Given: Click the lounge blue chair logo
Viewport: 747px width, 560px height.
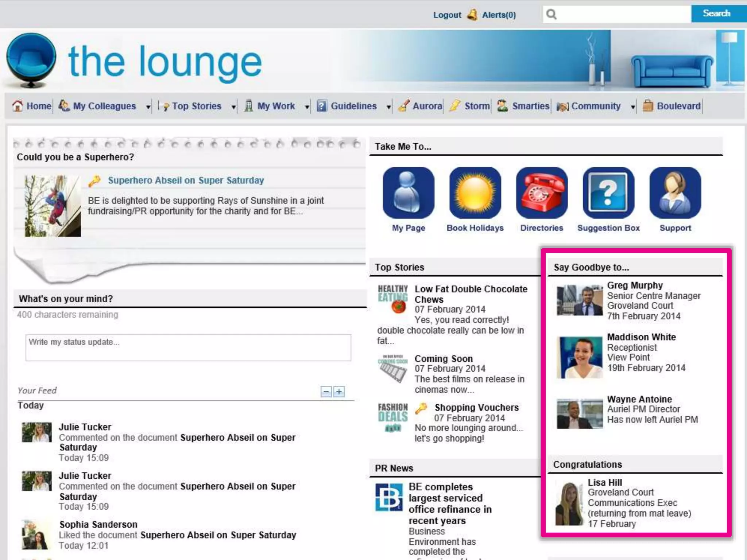Looking at the screenshot, I should click(x=31, y=60).
